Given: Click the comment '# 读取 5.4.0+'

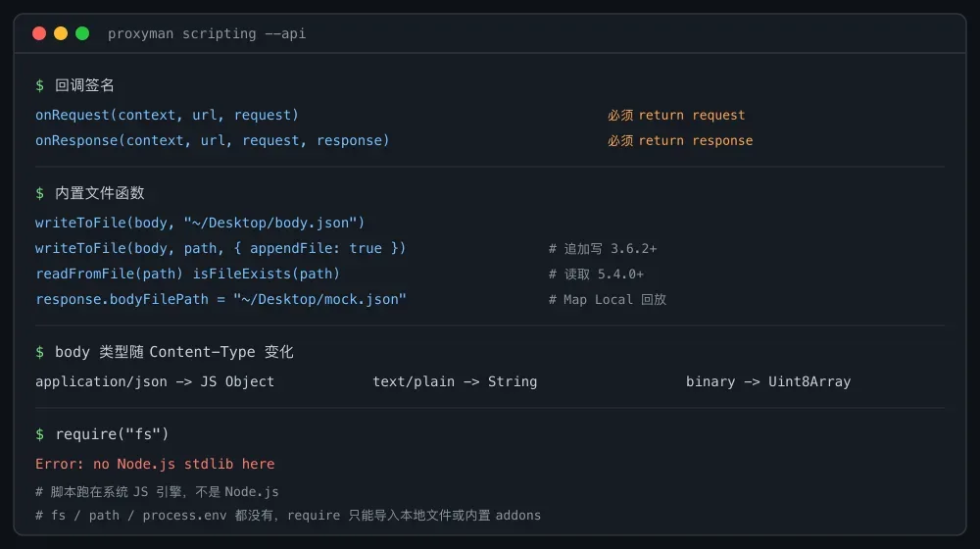Looking at the screenshot, I should pyautogui.click(x=596, y=274).
